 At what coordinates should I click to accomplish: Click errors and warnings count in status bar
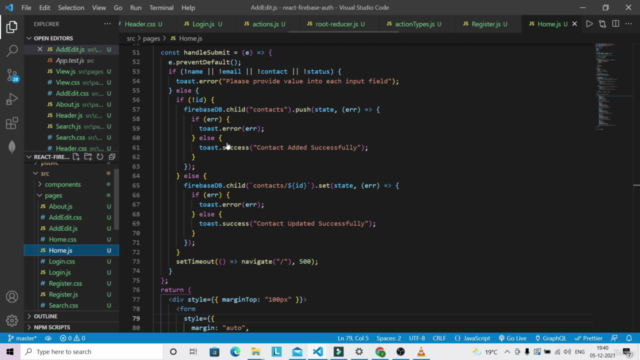(72, 338)
